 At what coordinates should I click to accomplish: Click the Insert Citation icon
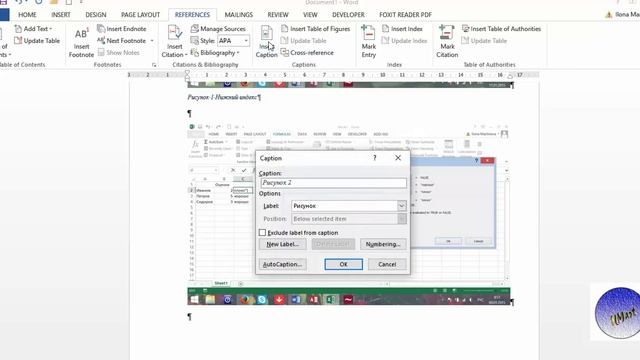(x=174, y=41)
